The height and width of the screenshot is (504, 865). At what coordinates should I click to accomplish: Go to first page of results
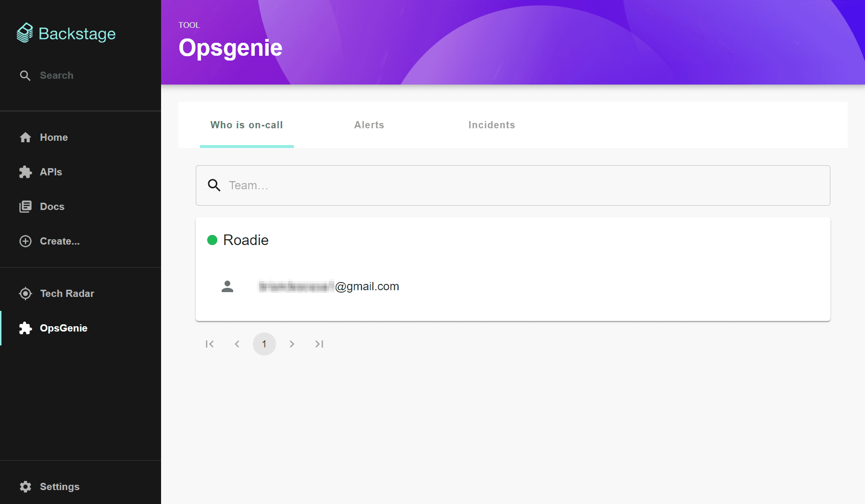pos(210,344)
